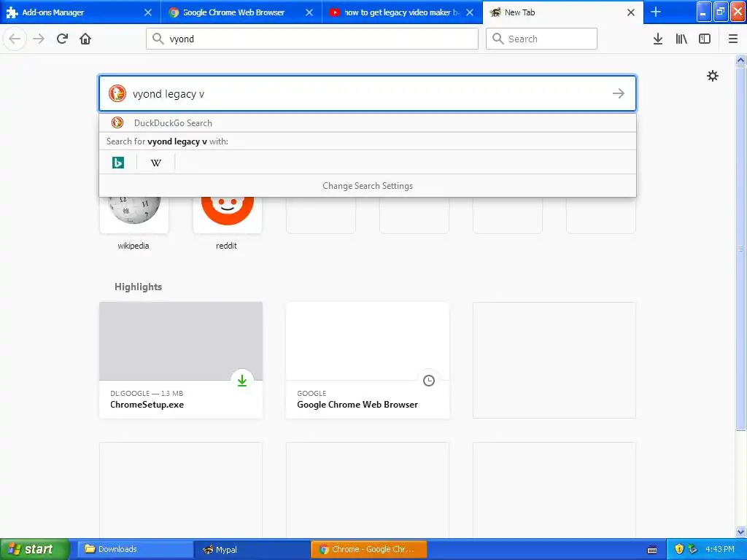Click the security shield tray icon

[x=679, y=549]
